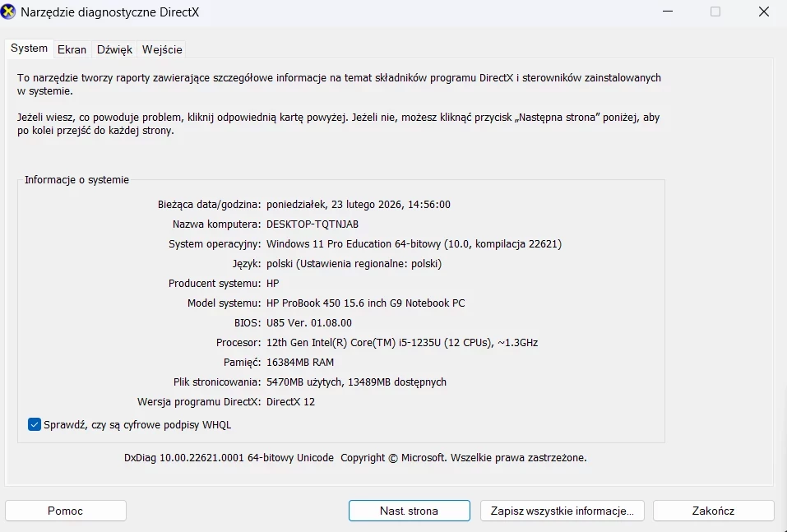Click the DirectX 12 version value
787x532 pixels.
point(290,402)
